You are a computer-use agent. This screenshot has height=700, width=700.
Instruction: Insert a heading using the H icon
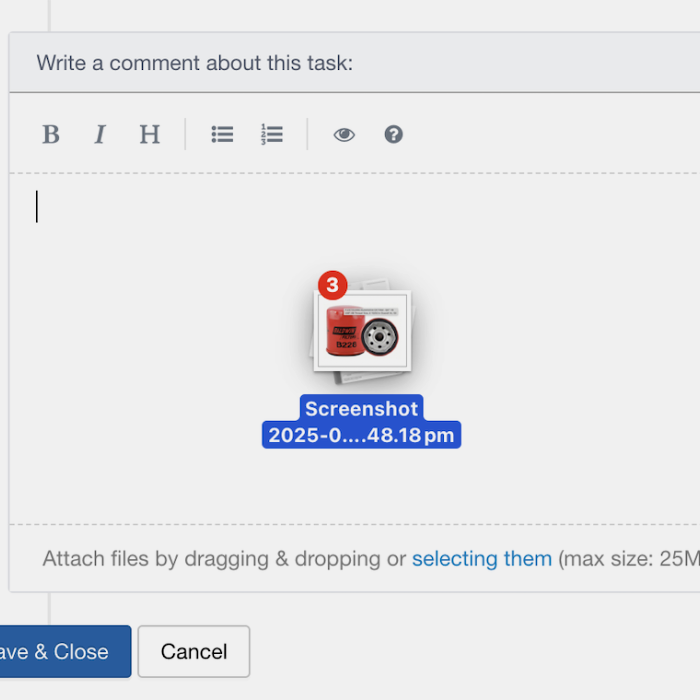tap(150, 134)
